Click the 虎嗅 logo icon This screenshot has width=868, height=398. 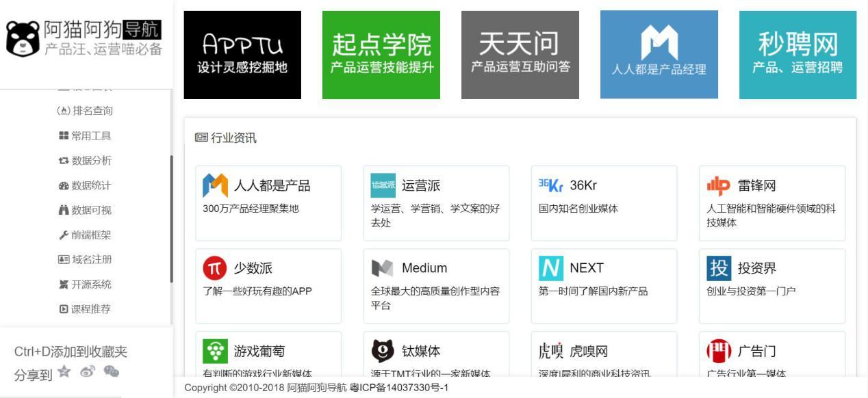point(551,351)
